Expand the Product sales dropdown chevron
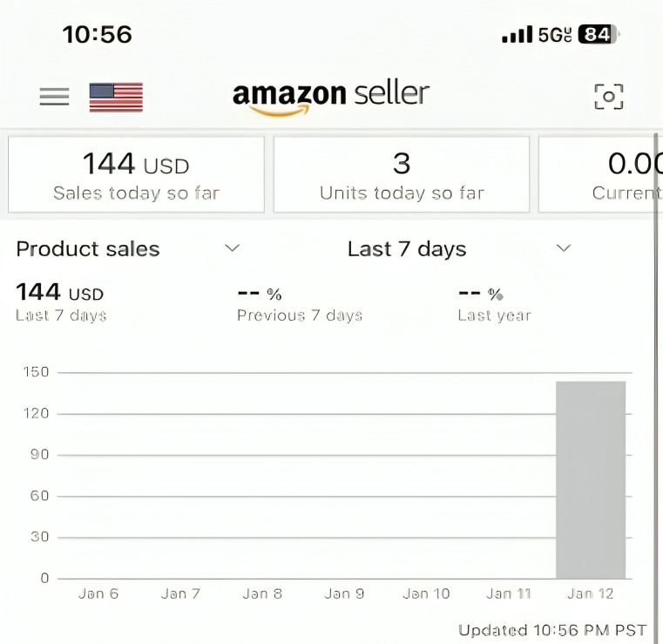Viewport: 663px width, 644px height. click(x=232, y=247)
